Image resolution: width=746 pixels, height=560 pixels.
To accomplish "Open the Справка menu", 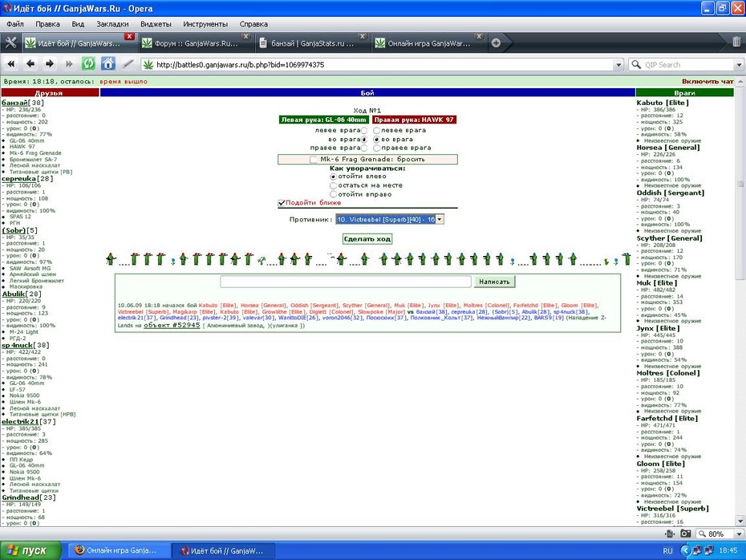I will pyautogui.click(x=253, y=24).
